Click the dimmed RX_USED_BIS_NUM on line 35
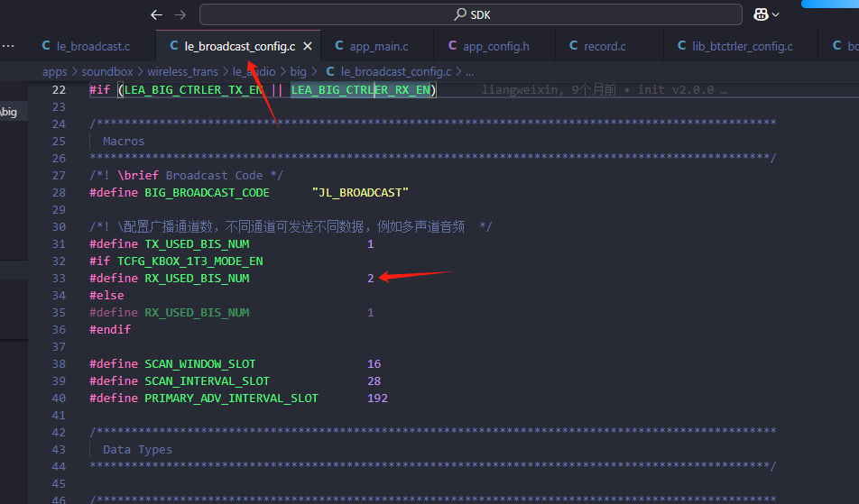 pyautogui.click(x=197, y=313)
